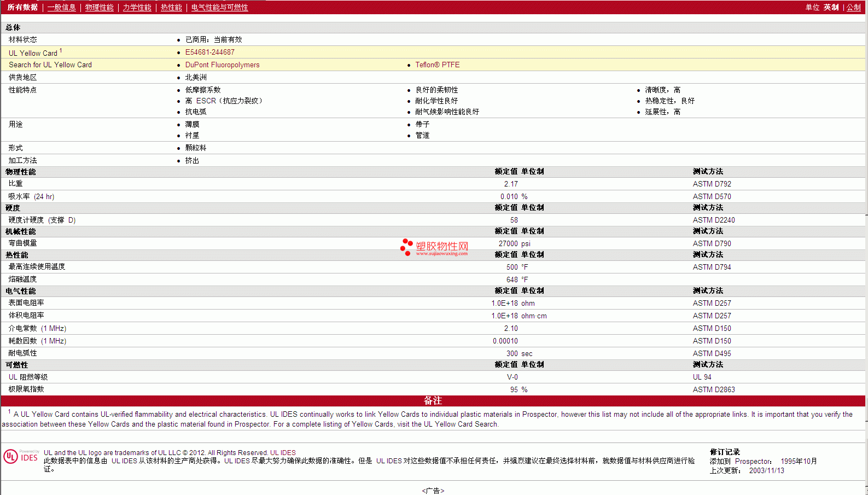The width and height of the screenshot is (868, 495).
Task: Go to the 热性能 tab
Action: [x=171, y=7]
